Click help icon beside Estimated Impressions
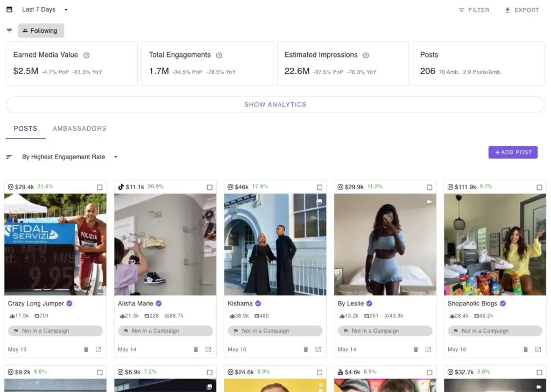 [x=366, y=55]
